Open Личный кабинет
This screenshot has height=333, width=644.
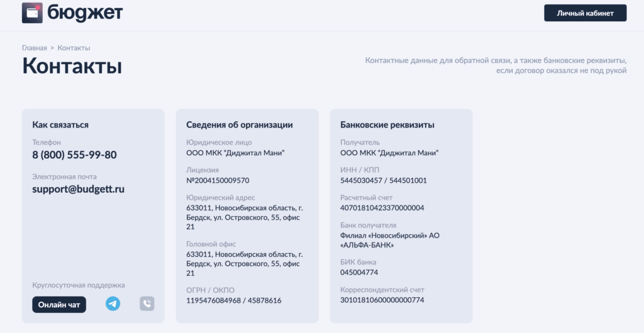[585, 13]
